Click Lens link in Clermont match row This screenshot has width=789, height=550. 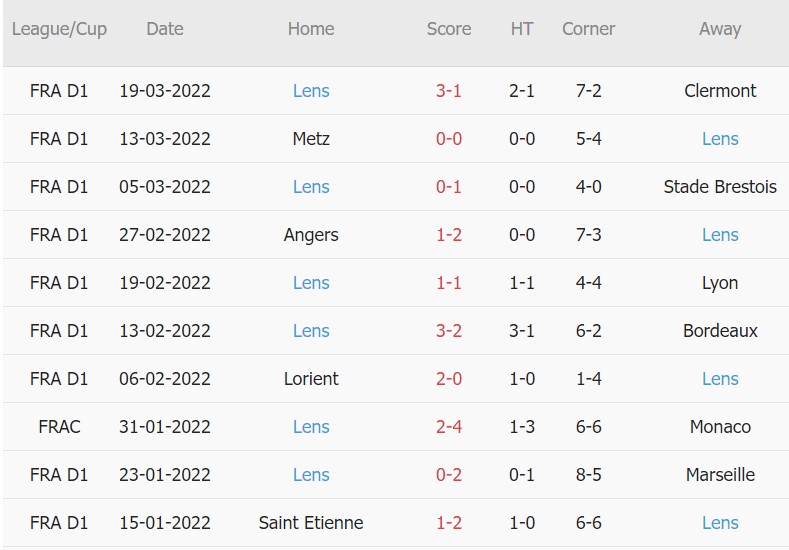pos(311,91)
